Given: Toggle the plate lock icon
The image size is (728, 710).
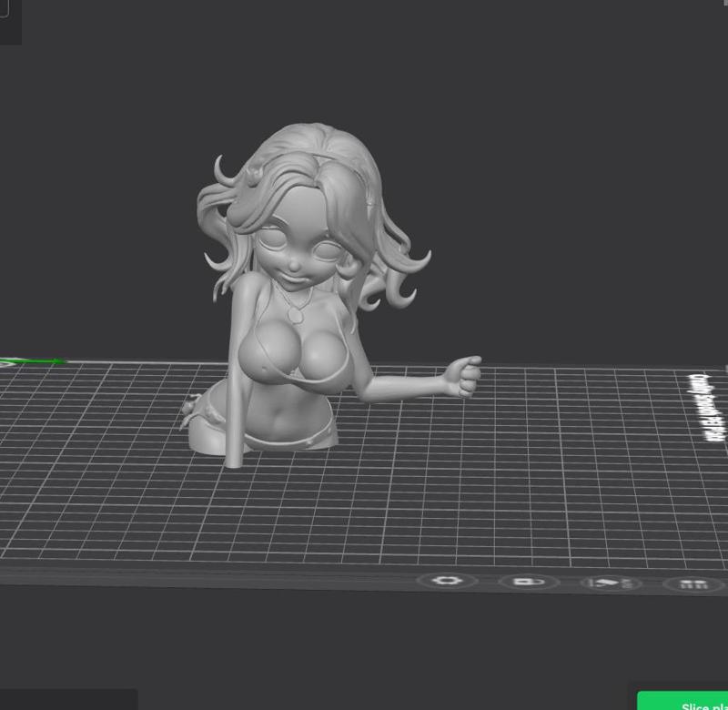Looking at the screenshot, I should (x=529, y=582).
